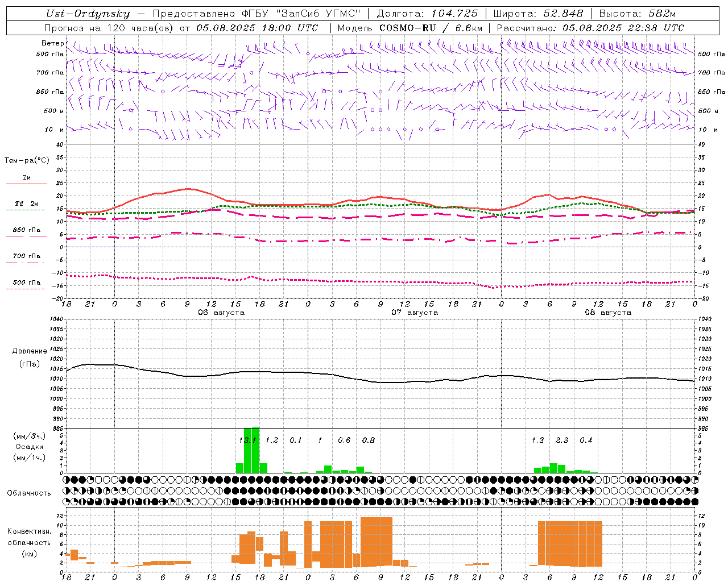Click the (гПа) unit under Давление
The height and width of the screenshot is (582, 728).
click(30, 364)
